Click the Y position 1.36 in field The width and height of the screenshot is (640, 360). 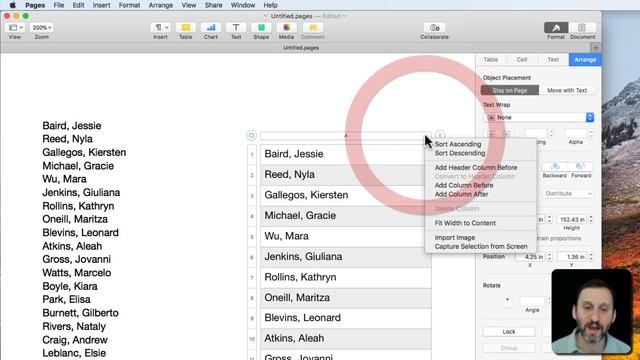(572, 257)
